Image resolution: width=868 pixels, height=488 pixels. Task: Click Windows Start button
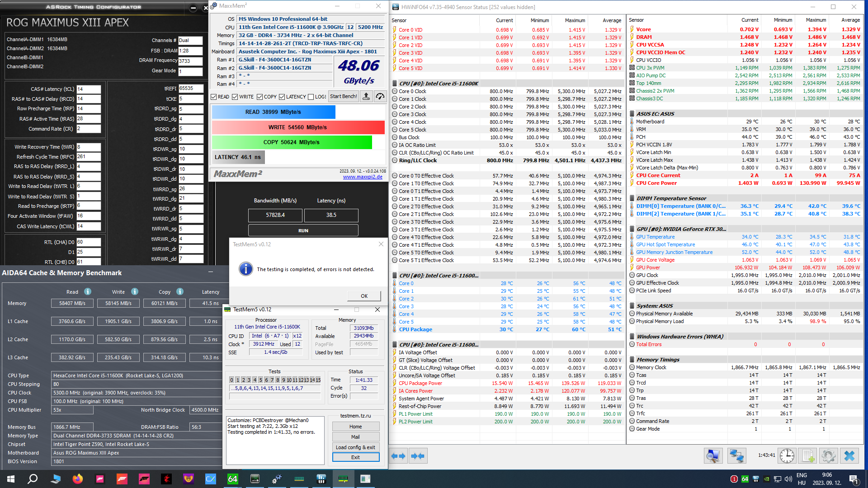tap(11, 479)
